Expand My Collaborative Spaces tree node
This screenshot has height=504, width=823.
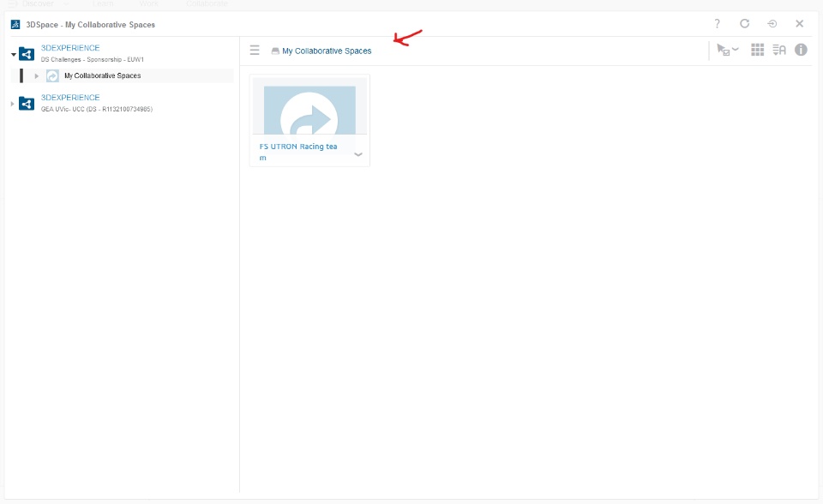pyautogui.click(x=37, y=76)
